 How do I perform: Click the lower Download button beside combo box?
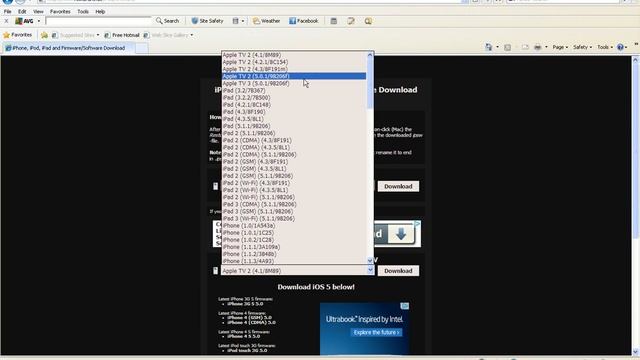pyautogui.click(x=398, y=271)
